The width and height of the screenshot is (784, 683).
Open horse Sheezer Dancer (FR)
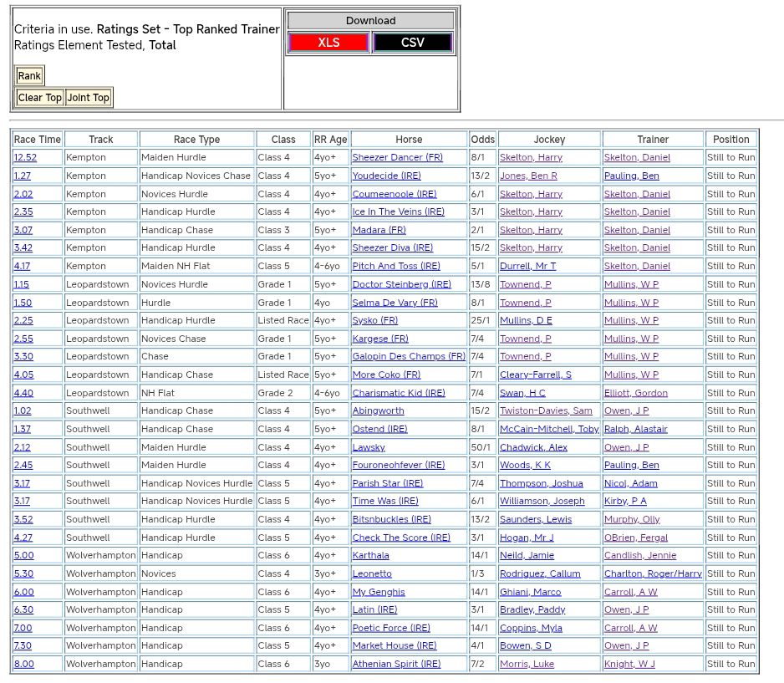(398, 158)
